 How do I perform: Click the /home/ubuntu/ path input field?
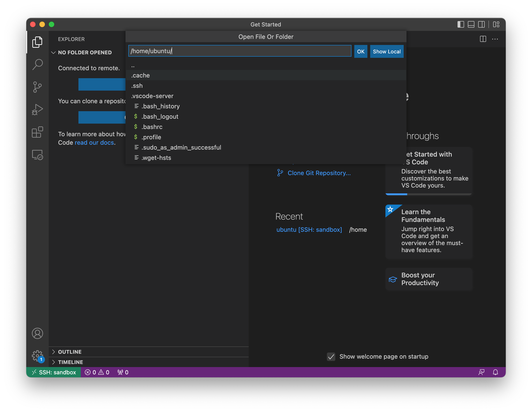[240, 51]
